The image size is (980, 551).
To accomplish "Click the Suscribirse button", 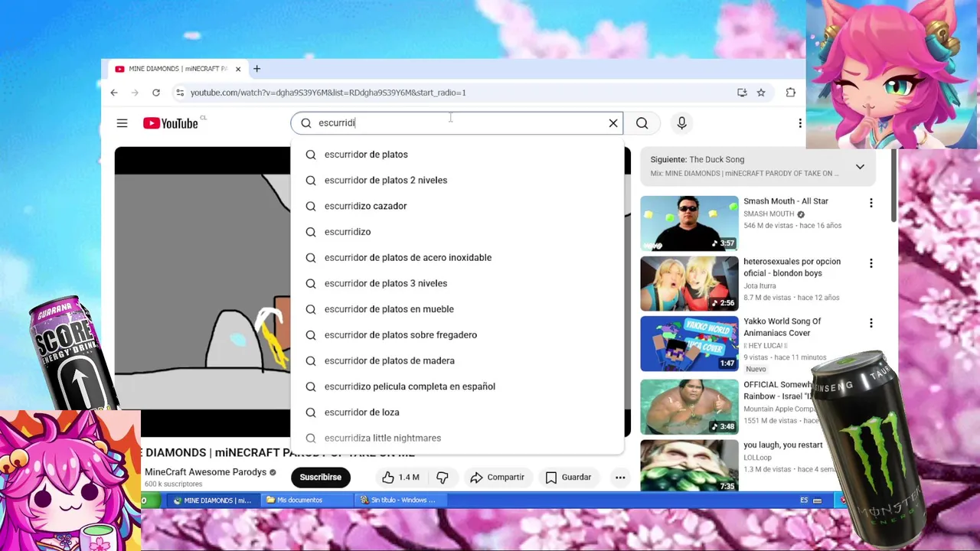I will point(320,478).
